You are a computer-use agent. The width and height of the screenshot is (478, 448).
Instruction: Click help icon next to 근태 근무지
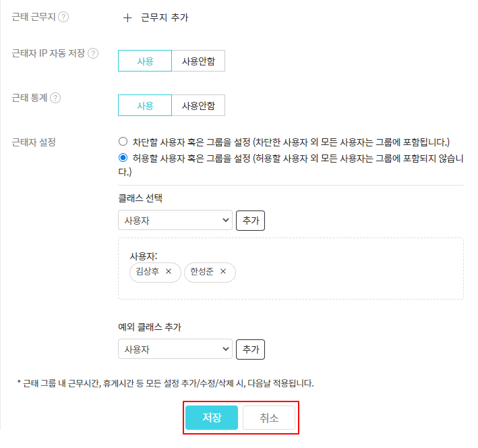(x=63, y=18)
